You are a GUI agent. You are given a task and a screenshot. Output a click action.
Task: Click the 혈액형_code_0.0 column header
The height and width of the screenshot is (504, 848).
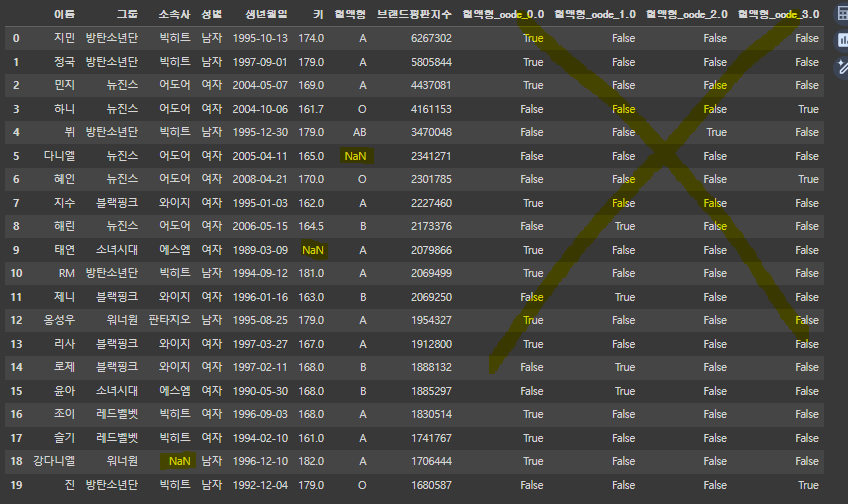(x=503, y=15)
